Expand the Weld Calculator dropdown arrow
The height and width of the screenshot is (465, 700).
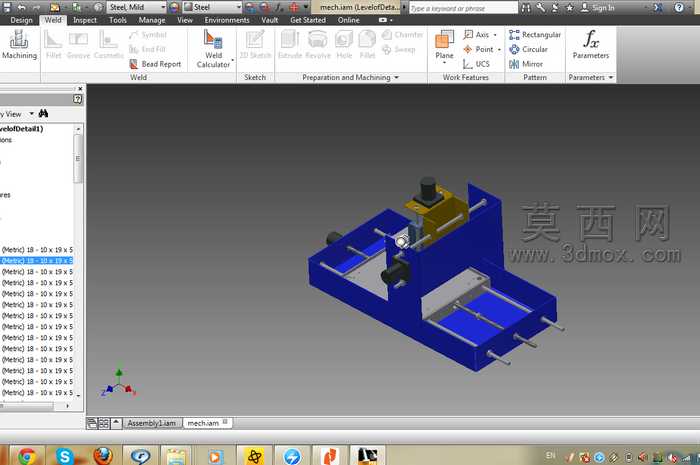tap(232, 60)
